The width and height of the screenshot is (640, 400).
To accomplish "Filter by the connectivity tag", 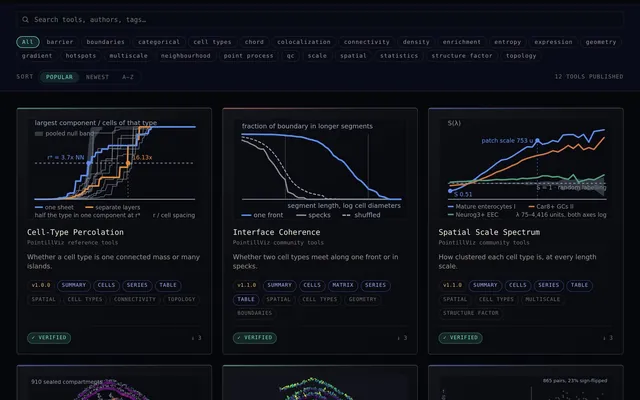I will [x=367, y=42].
